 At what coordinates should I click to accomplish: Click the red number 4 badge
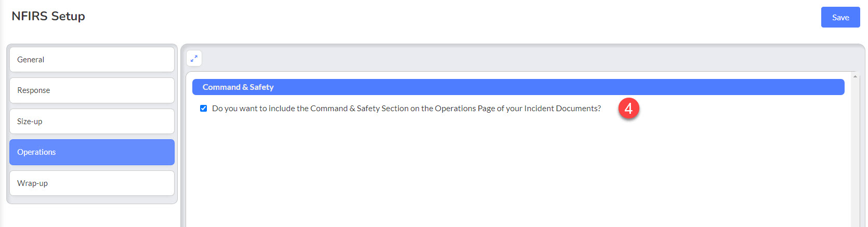click(628, 109)
